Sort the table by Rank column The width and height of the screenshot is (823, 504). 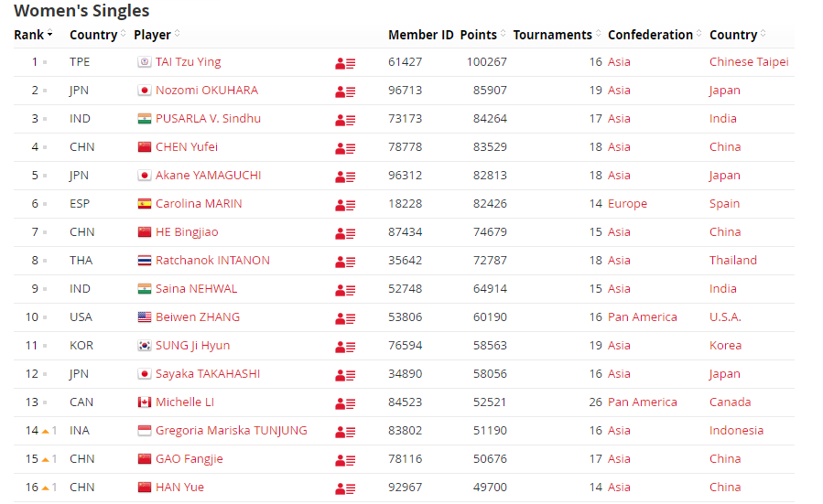[x=33, y=35]
